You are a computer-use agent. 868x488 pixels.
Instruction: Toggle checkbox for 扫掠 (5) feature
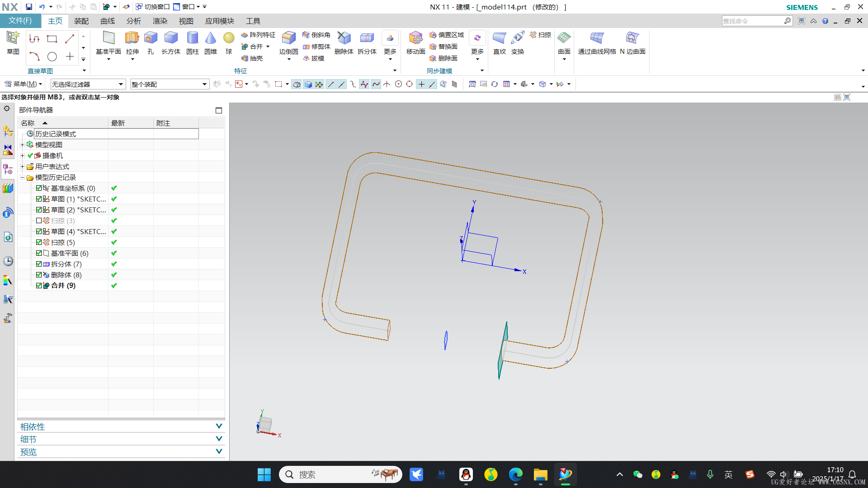[x=39, y=242]
